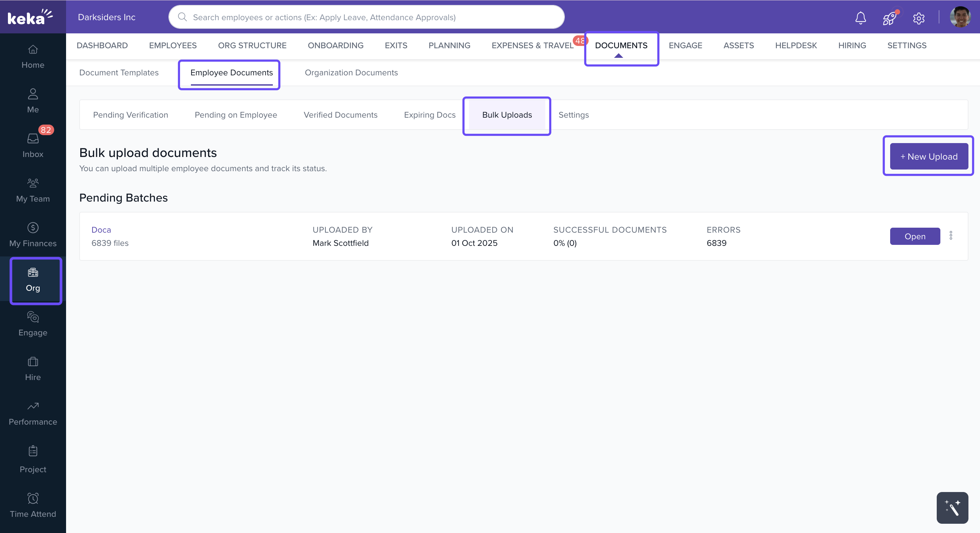Select the Me icon in sidebar
Viewport: 980px width, 533px height.
(32, 100)
